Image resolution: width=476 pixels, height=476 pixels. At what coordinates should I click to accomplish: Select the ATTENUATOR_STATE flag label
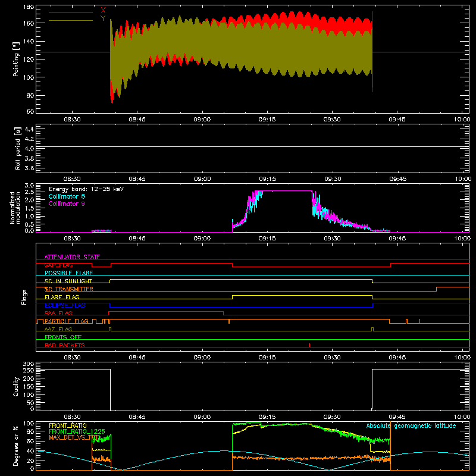click(x=72, y=257)
